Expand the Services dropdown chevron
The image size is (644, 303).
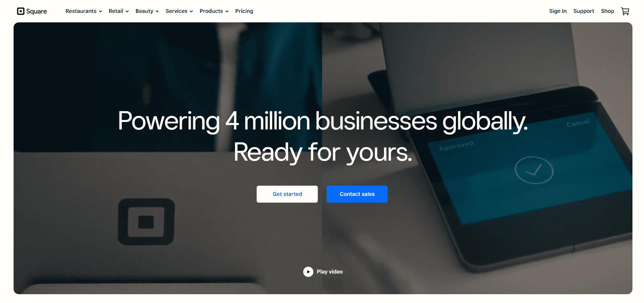pos(191,12)
